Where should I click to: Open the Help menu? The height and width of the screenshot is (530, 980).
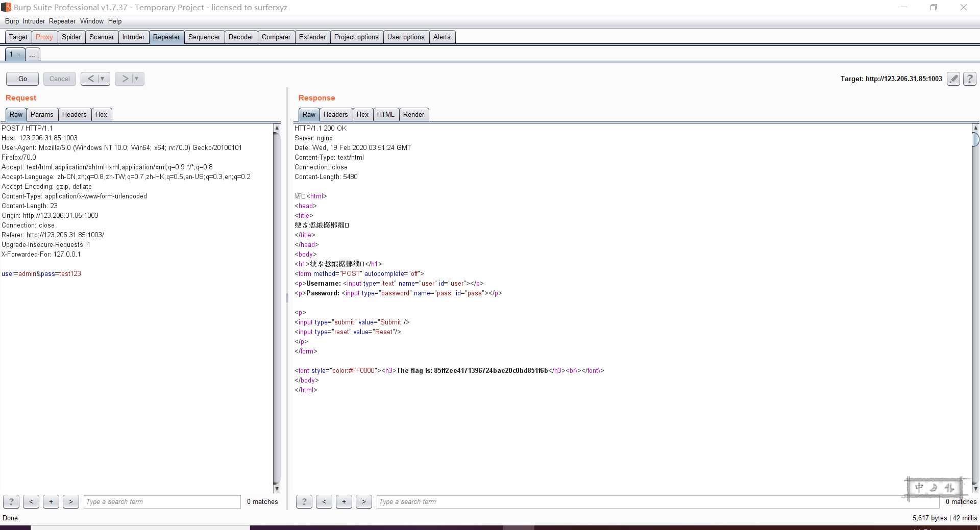click(x=115, y=21)
